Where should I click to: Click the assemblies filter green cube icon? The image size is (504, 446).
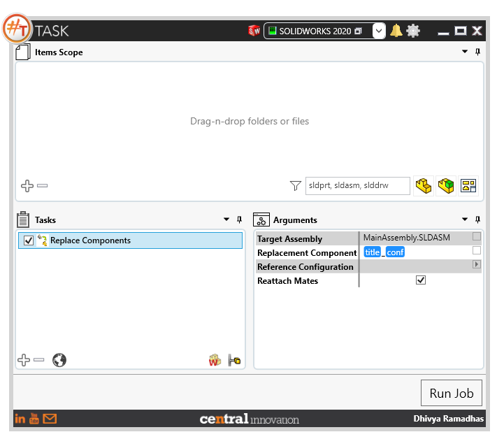[x=446, y=186]
